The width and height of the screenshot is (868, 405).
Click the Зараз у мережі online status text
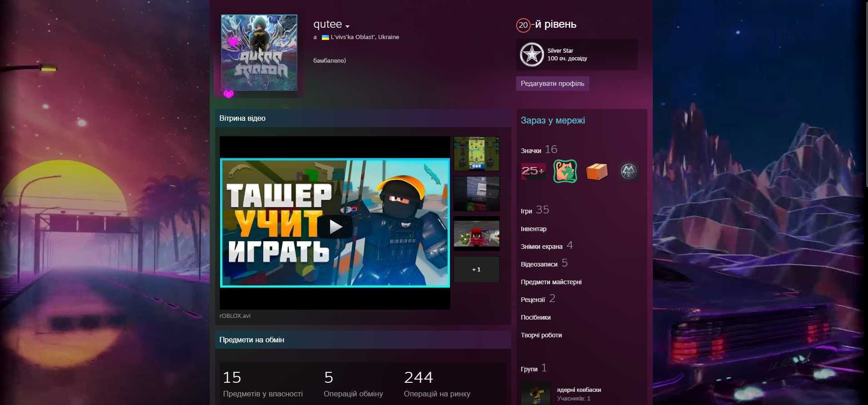coord(552,120)
